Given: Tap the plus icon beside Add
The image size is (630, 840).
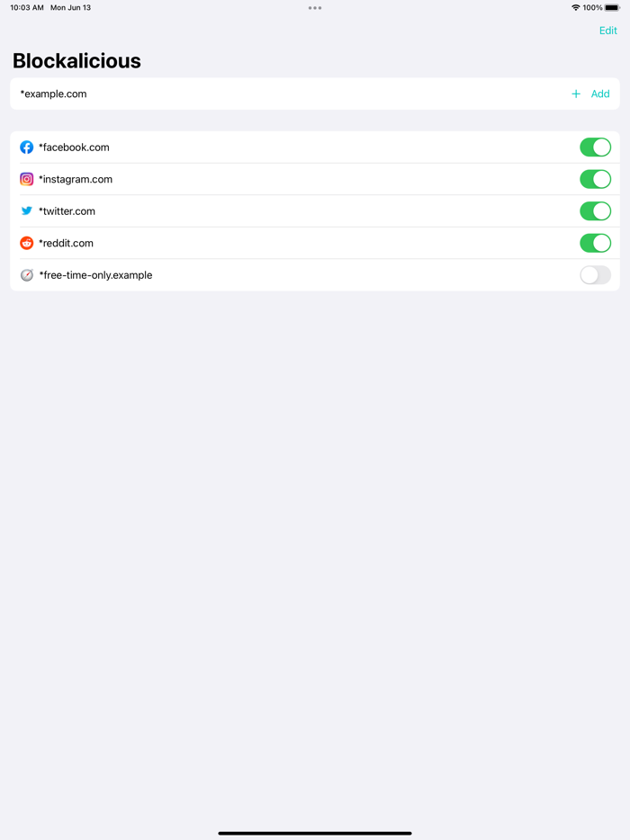Looking at the screenshot, I should point(576,94).
